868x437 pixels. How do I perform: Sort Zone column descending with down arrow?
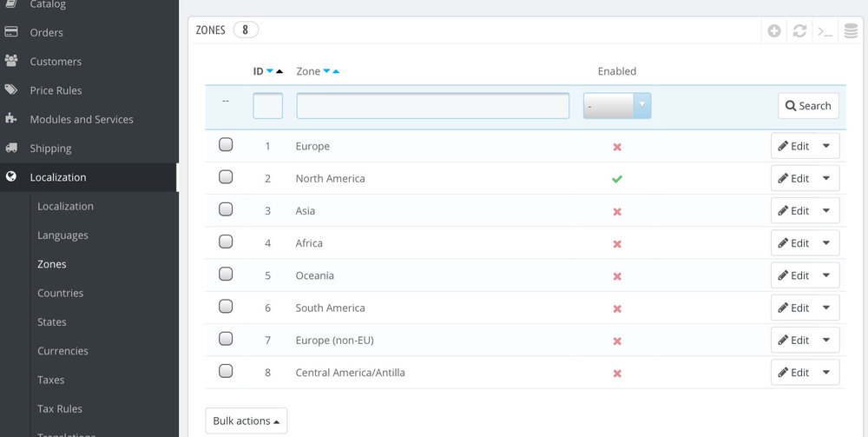point(326,72)
